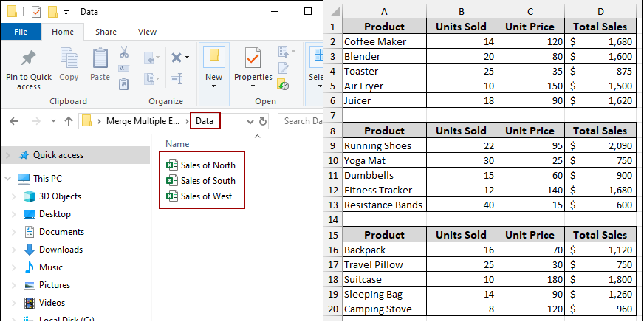
Task: Click the Delete X icon in Organize
Action: click(177, 58)
